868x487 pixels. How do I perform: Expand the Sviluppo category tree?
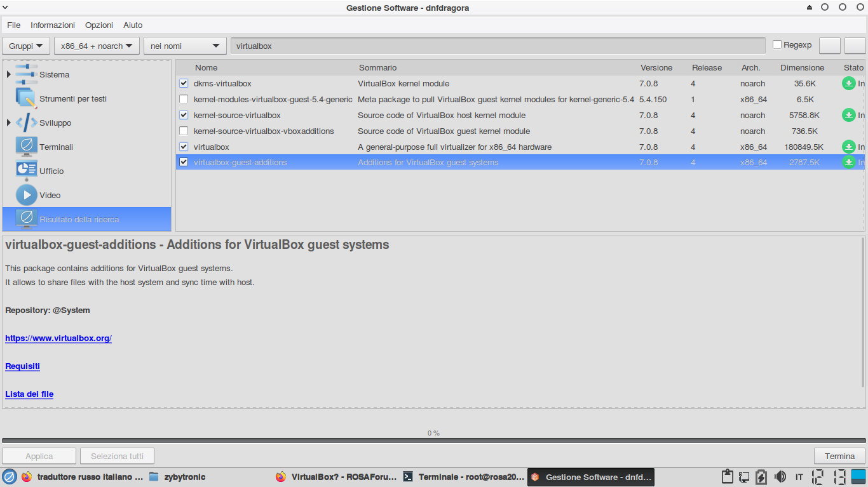point(8,123)
